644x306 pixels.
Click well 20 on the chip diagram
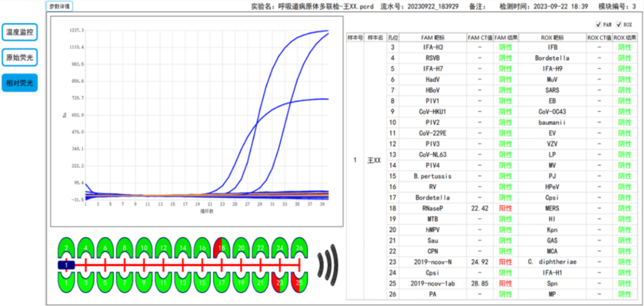[240, 248]
